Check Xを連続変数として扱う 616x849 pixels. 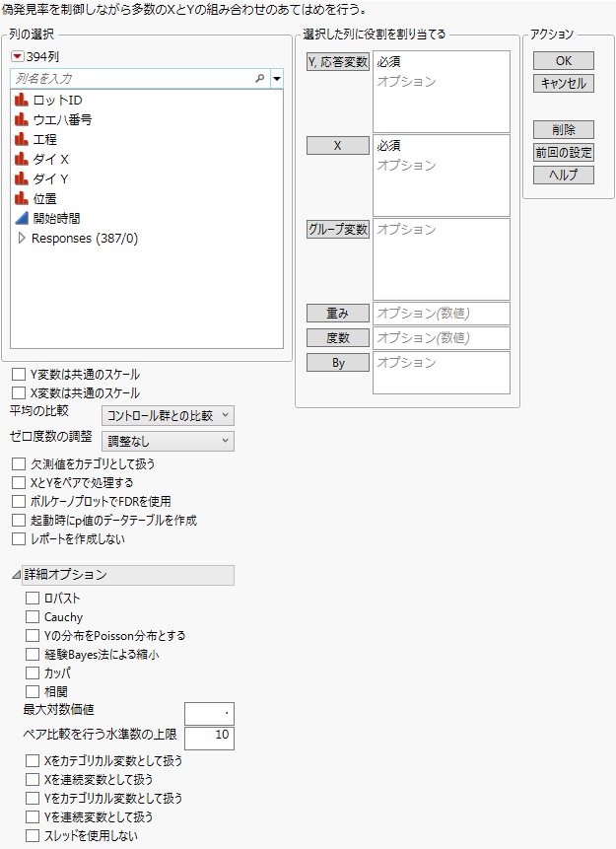coord(33,780)
